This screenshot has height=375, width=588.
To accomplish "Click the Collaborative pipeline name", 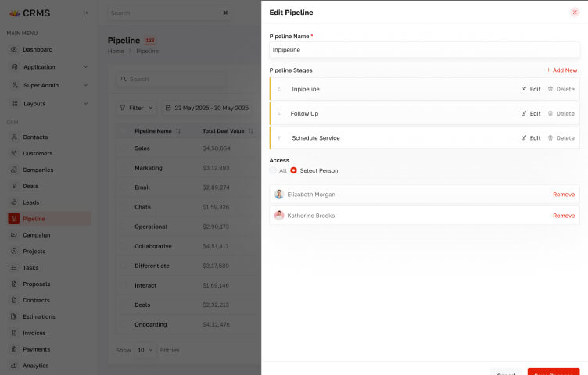I will (x=153, y=246).
